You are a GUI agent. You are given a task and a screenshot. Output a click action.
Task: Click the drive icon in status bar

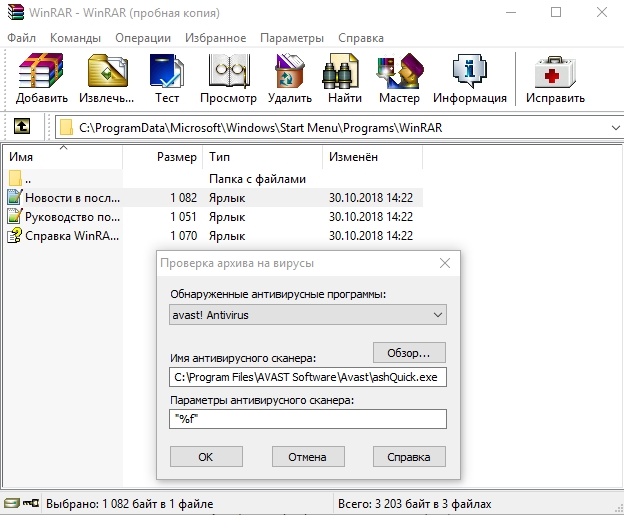pyautogui.click(x=12, y=503)
